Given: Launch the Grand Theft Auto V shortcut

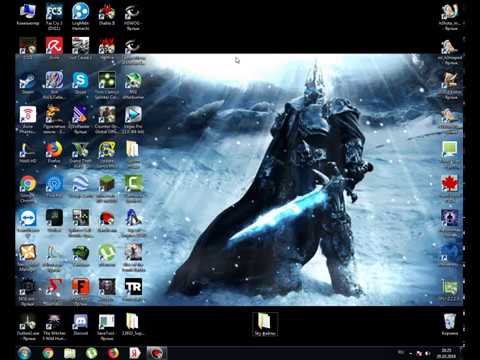Looking at the screenshot, I should 80,154.
